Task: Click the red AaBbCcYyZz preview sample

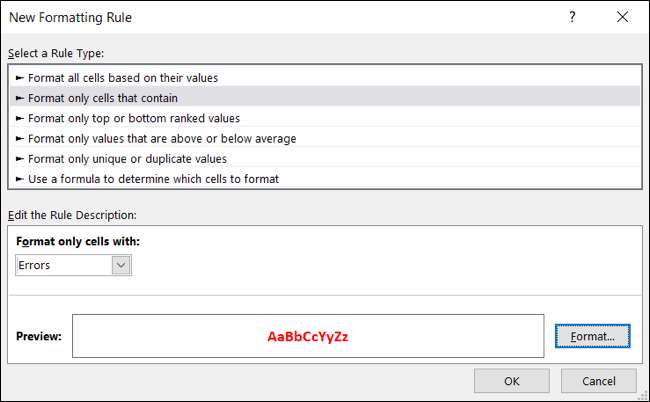Action: [x=308, y=337]
